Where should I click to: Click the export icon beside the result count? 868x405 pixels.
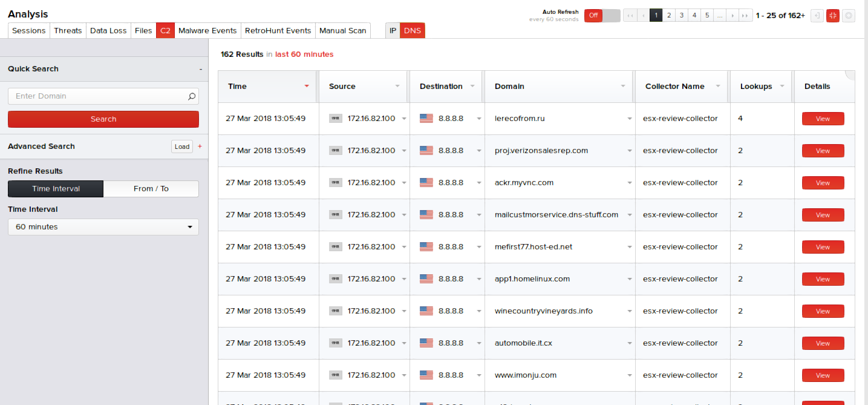click(817, 16)
